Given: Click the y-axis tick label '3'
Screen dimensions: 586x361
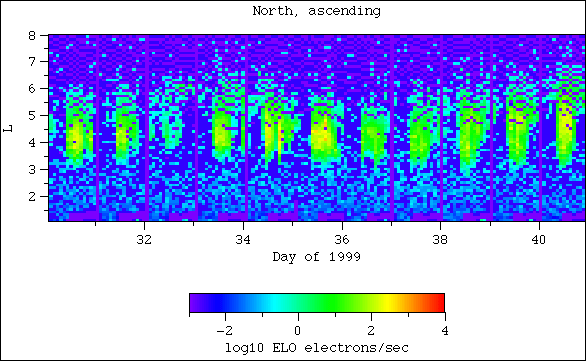Looking at the screenshot, I should tap(32, 169).
